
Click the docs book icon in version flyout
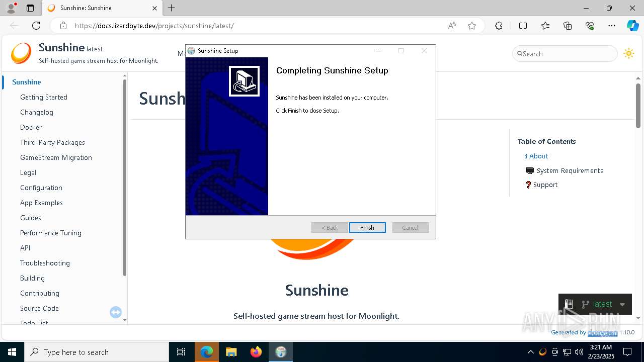click(x=569, y=304)
